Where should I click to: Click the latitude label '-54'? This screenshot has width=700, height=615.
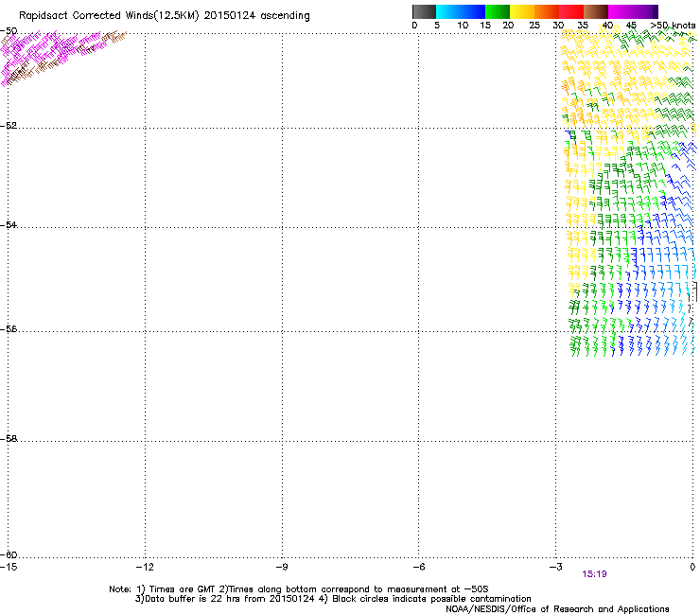(9, 224)
